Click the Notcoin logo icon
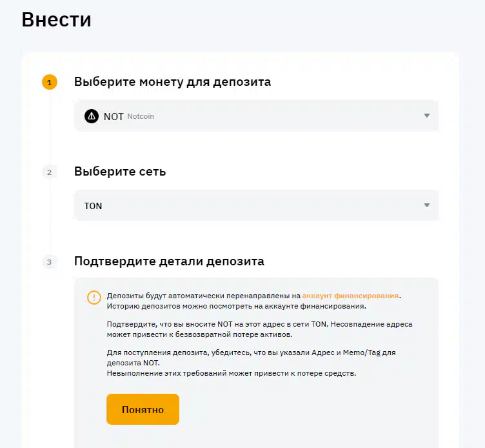This screenshot has width=485, height=448. tap(92, 116)
